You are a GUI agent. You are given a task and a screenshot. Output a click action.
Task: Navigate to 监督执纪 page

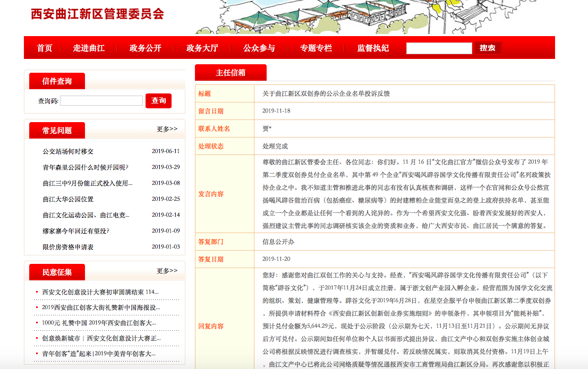(x=373, y=48)
